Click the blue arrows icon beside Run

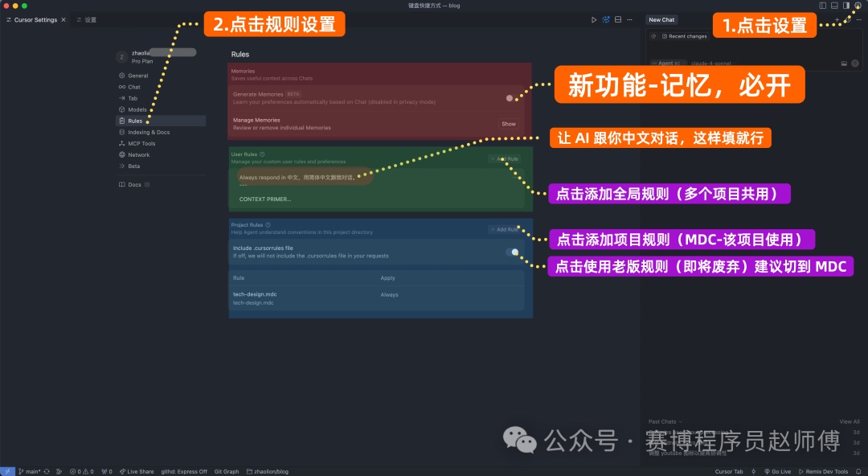(606, 20)
